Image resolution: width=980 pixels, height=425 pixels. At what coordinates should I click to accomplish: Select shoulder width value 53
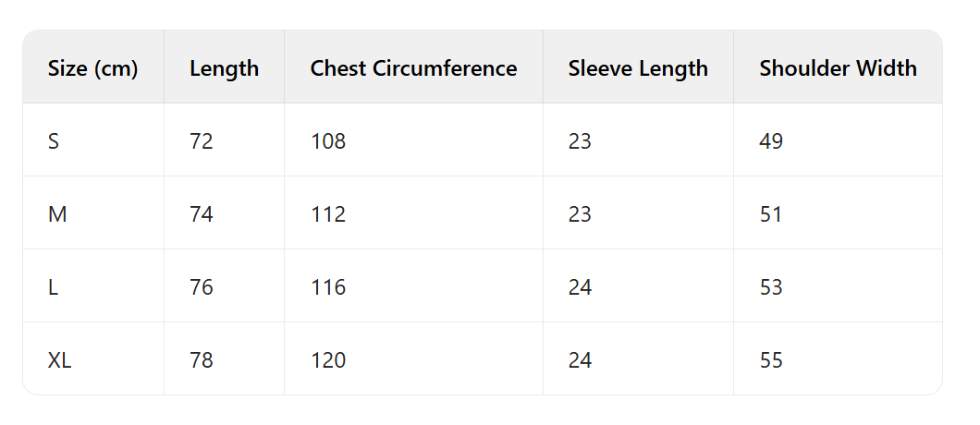tap(771, 287)
